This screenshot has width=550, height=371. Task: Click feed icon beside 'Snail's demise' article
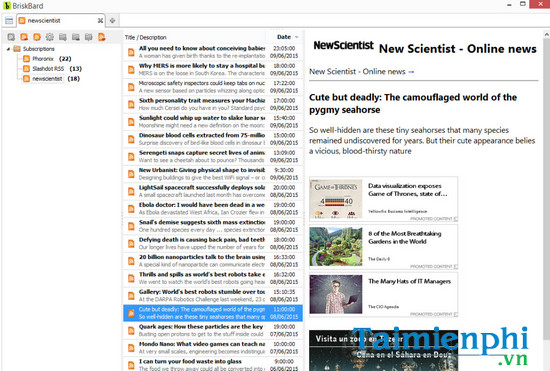pos(131,226)
